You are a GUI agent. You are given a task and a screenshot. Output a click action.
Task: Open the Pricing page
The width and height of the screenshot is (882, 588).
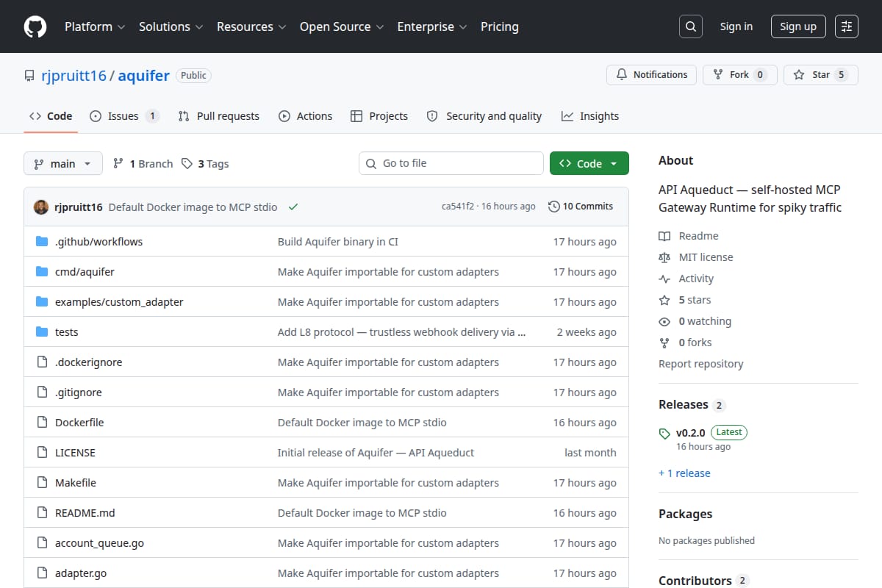(500, 26)
